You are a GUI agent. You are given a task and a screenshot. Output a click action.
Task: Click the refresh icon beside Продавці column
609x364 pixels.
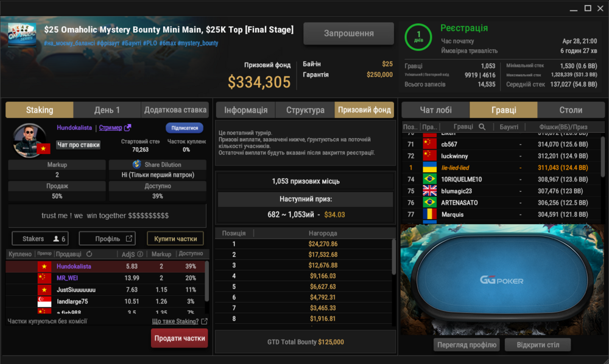[x=90, y=254]
